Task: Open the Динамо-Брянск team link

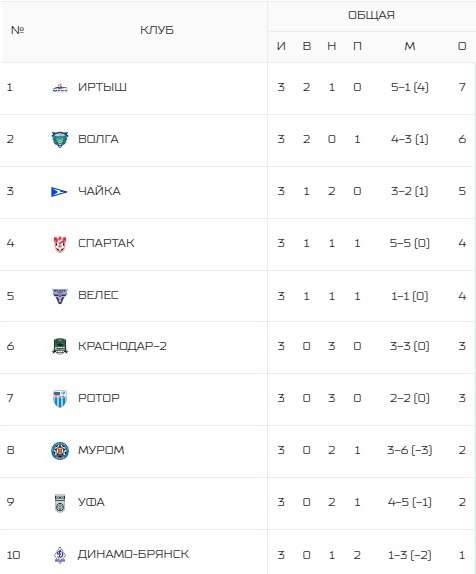Action: point(133,554)
